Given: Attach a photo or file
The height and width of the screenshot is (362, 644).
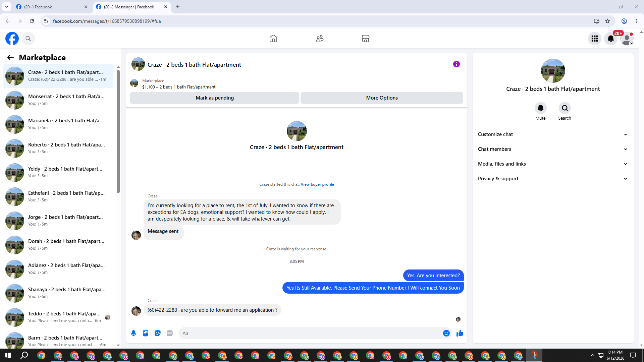Looking at the screenshot, I should (x=146, y=333).
